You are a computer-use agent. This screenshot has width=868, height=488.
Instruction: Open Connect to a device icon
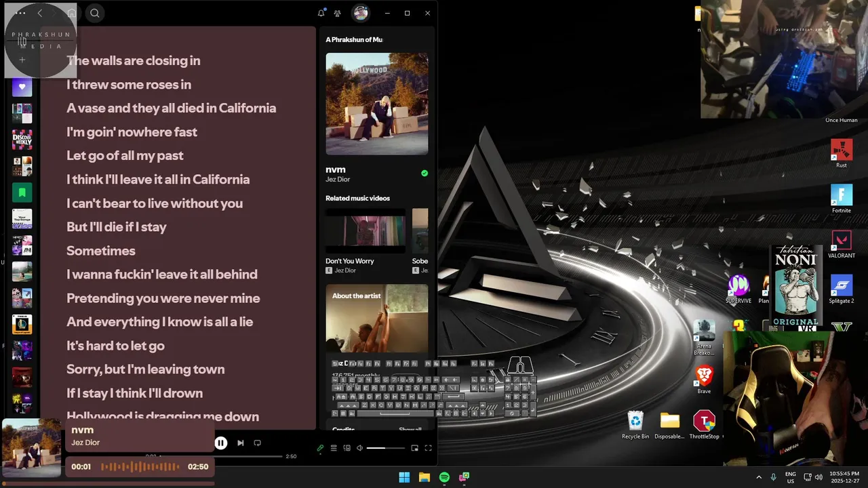(347, 448)
